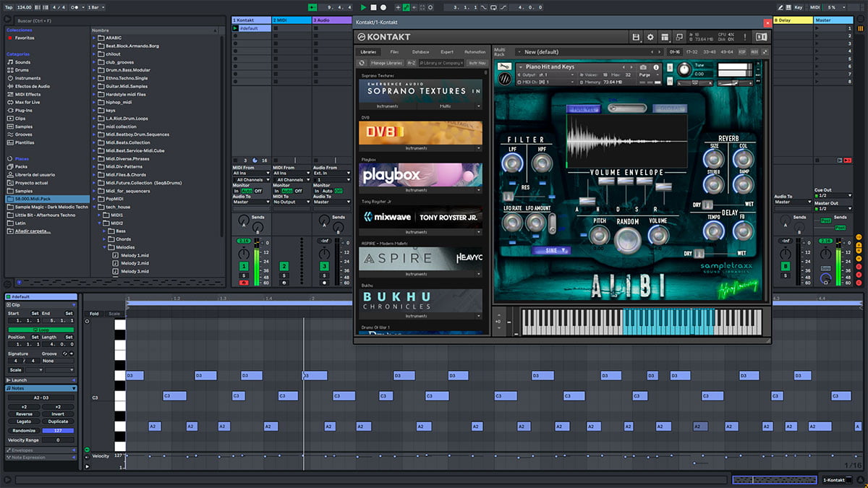Click Manage Libraries button
This screenshot has height=488, width=868.
tap(386, 63)
